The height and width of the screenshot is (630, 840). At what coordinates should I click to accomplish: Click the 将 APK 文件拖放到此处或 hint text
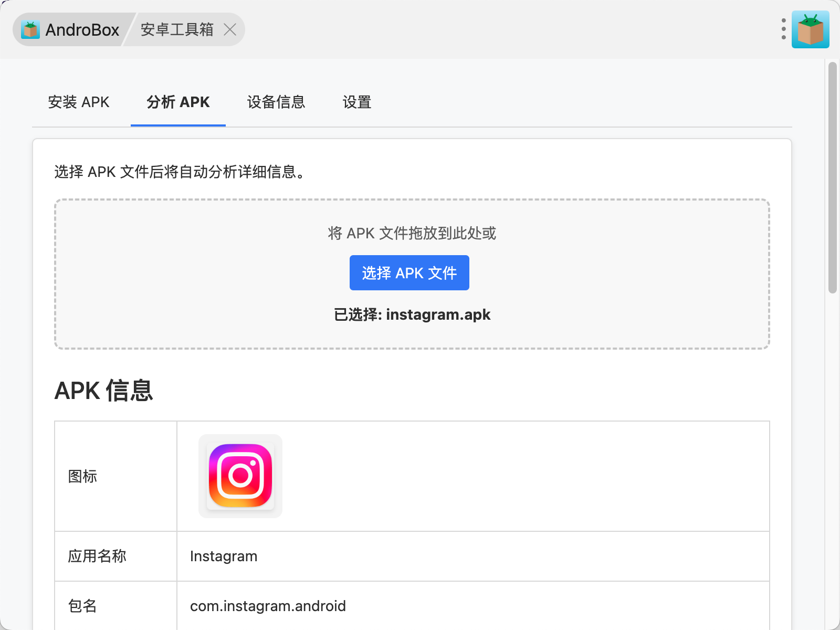point(412,233)
